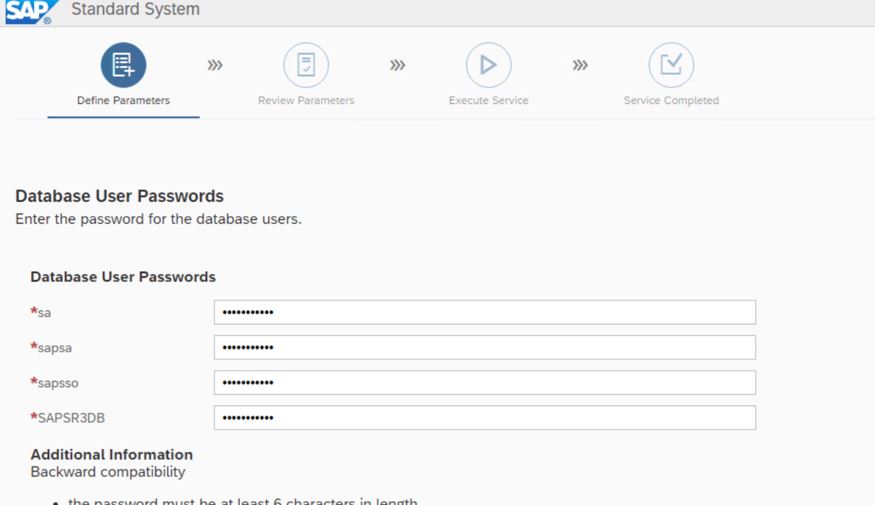Click 'Enter the password for the database users.' text
Viewport: 875px width, 505px height.
pyautogui.click(x=158, y=219)
